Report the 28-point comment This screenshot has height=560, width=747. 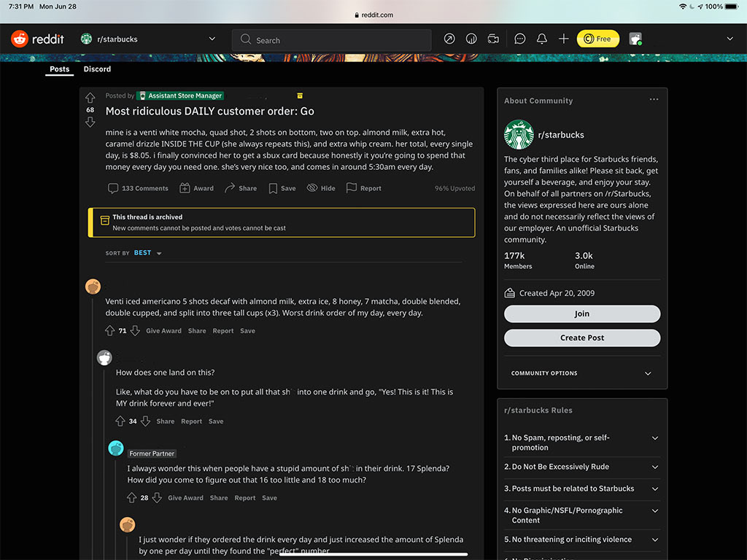pyautogui.click(x=245, y=498)
